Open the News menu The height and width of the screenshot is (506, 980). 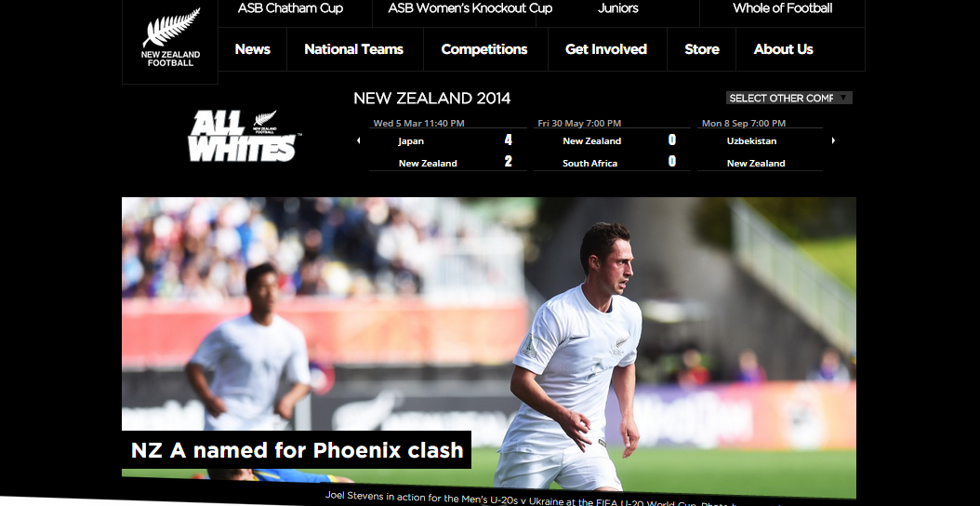253,49
